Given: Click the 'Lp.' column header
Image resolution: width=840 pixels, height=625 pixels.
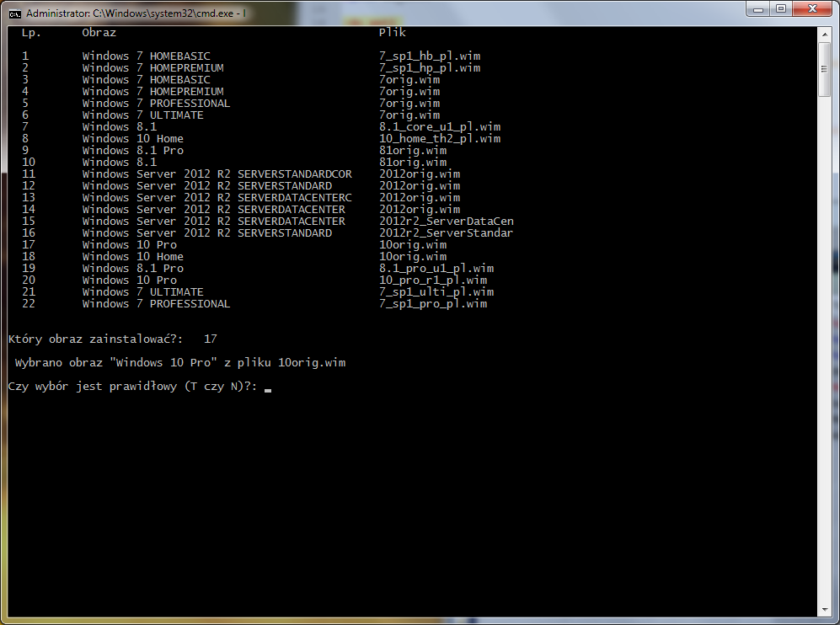Looking at the screenshot, I should pyautogui.click(x=31, y=33).
